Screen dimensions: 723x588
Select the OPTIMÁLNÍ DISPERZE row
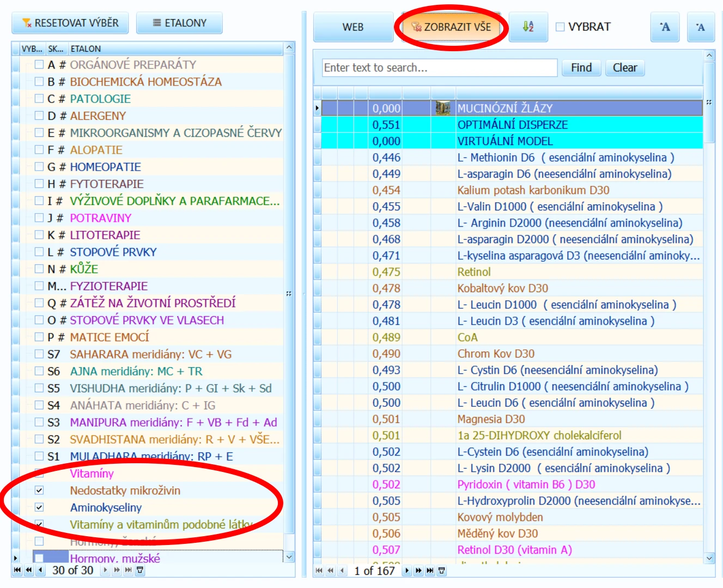[512, 125]
